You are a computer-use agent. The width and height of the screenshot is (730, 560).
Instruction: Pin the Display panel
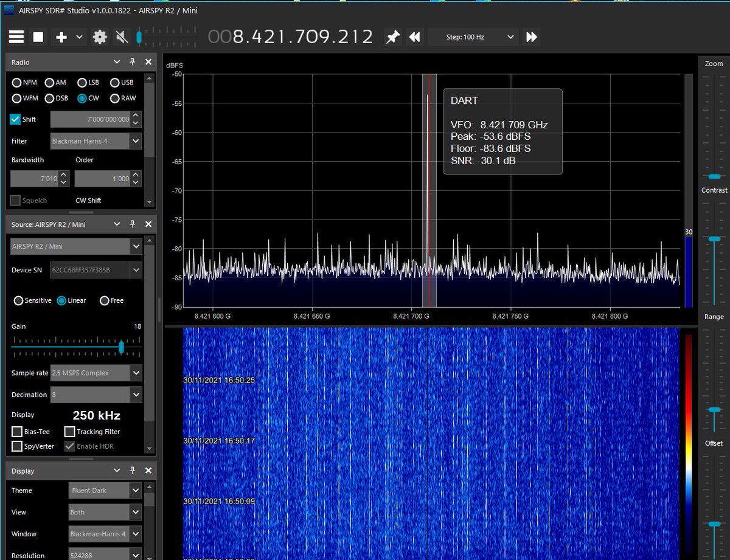click(133, 471)
